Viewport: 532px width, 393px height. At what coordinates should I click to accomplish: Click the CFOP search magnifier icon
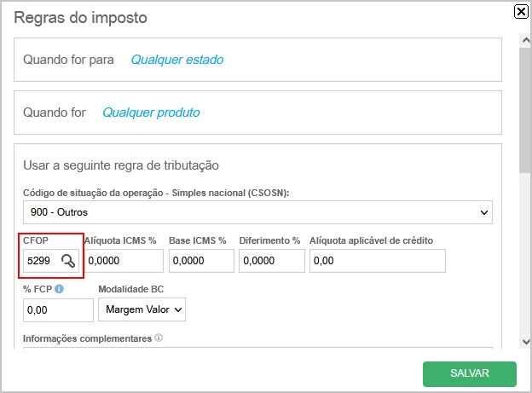click(68, 261)
